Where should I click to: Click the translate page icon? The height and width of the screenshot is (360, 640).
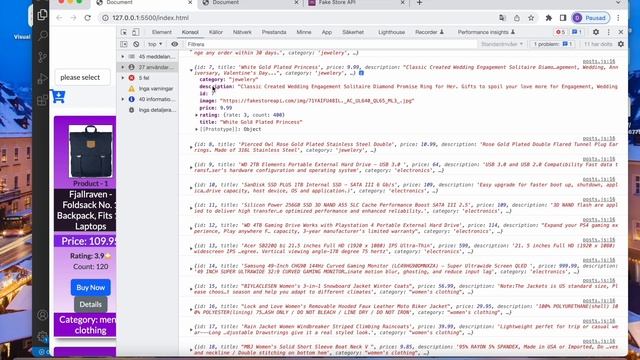click(502, 18)
